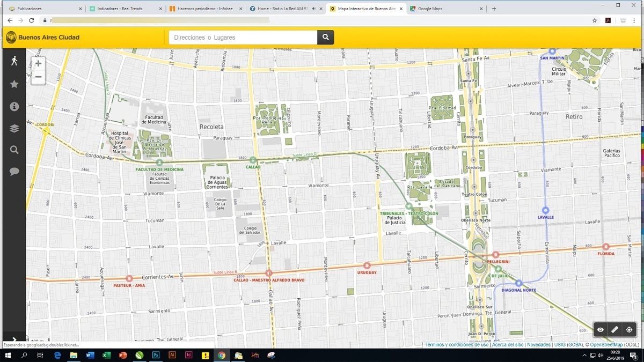The width and height of the screenshot is (644, 362).
Task: Switch to the Infobae tab
Action: coord(204,9)
